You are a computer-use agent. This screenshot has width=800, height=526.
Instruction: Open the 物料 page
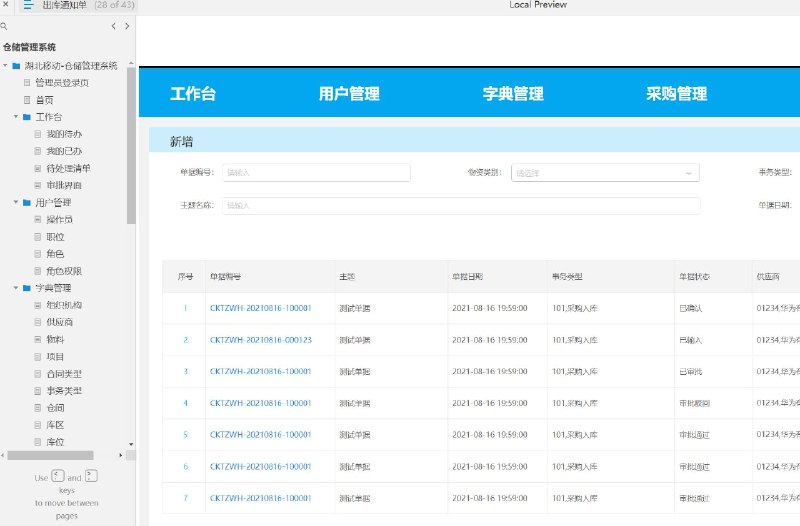56,339
